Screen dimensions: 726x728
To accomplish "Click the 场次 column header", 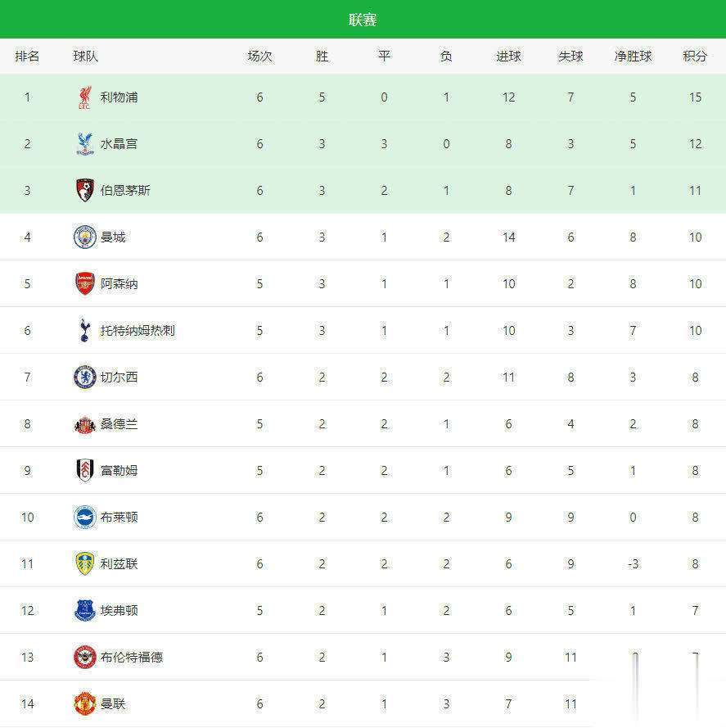I will (x=259, y=57).
